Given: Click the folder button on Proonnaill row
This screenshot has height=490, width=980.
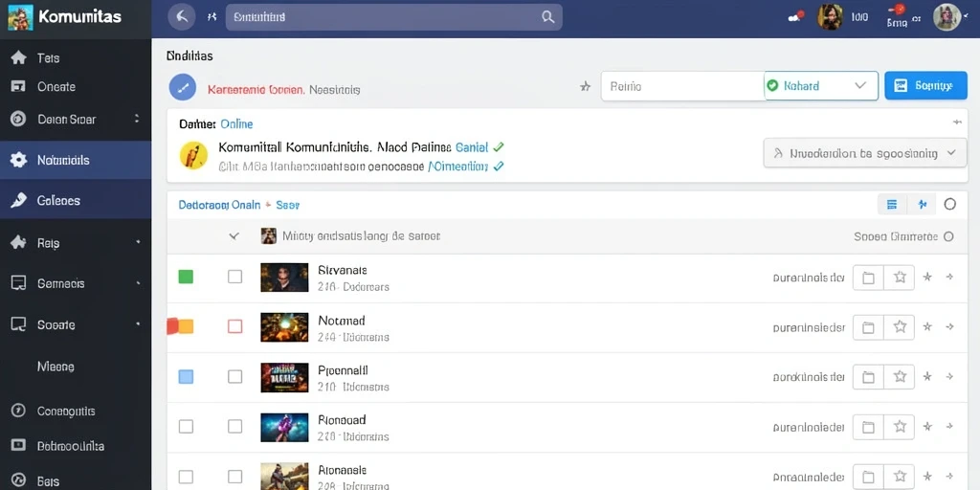Looking at the screenshot, I should [x=868, y=377].
